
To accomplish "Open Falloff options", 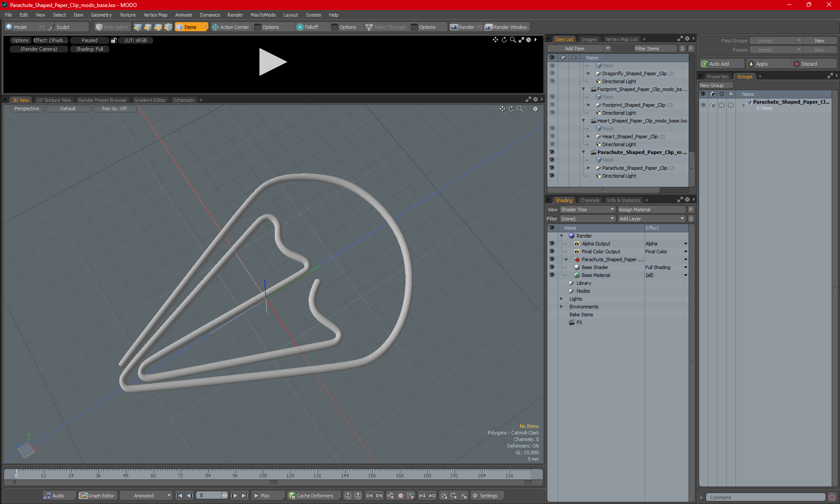I will (x=308, y=27).
